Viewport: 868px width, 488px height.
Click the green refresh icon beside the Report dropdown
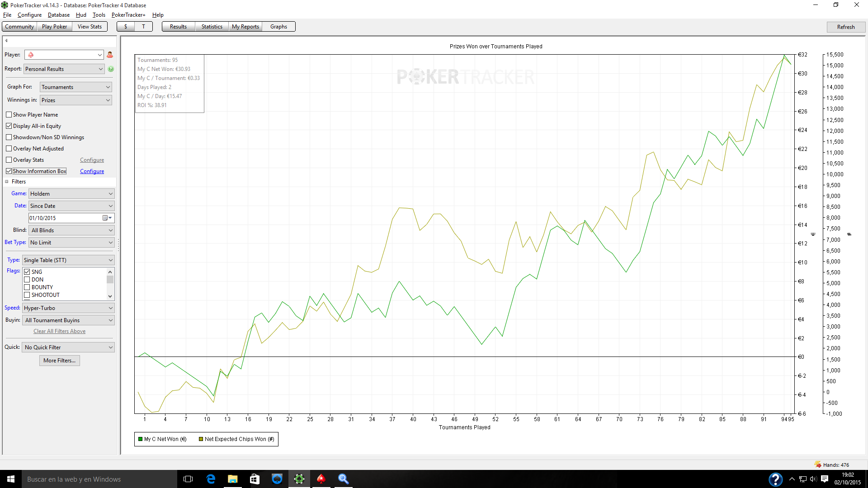click(x=111, y=69)
